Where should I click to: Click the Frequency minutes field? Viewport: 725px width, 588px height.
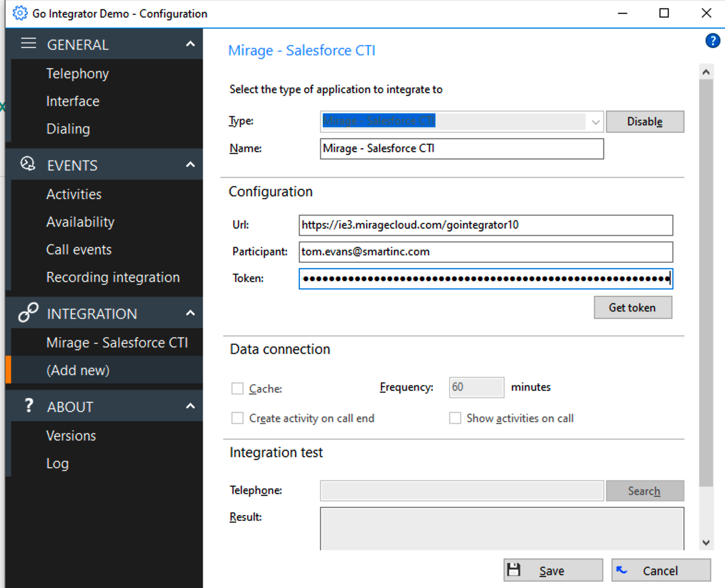coord(476,387)
